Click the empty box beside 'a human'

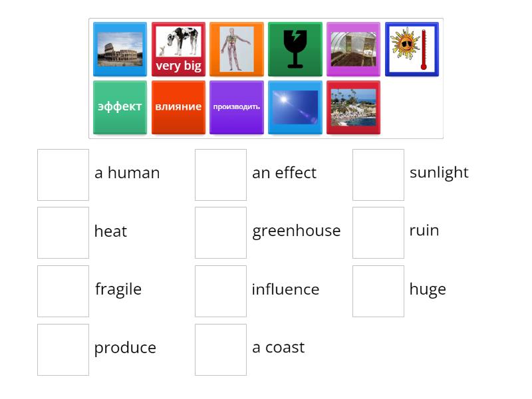[x=63, y=175]
